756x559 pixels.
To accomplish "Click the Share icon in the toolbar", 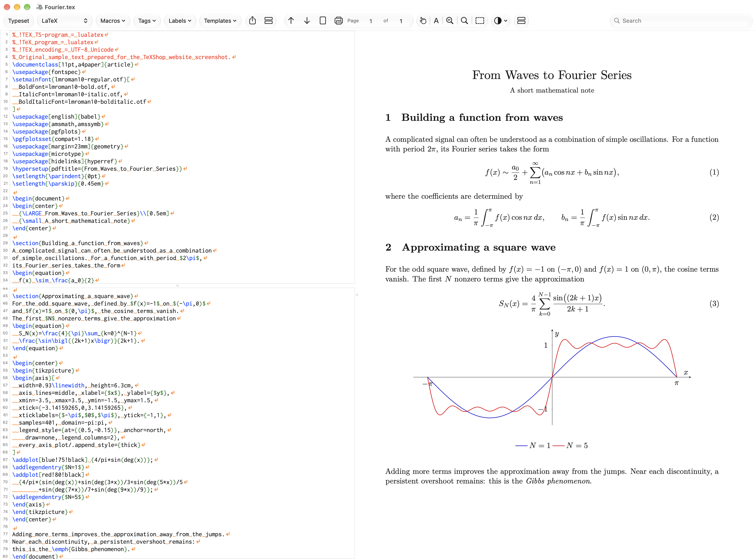I will (252, 21).
